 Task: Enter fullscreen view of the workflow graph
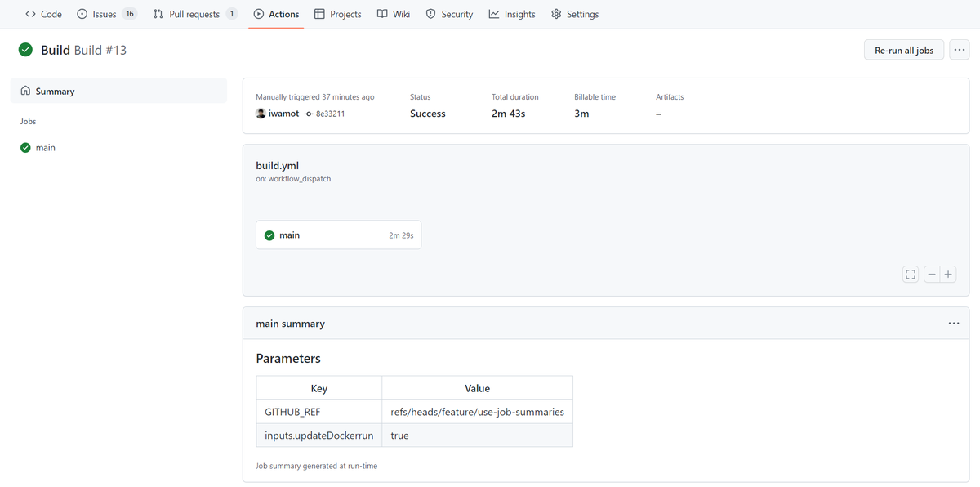tap(910, 274)
